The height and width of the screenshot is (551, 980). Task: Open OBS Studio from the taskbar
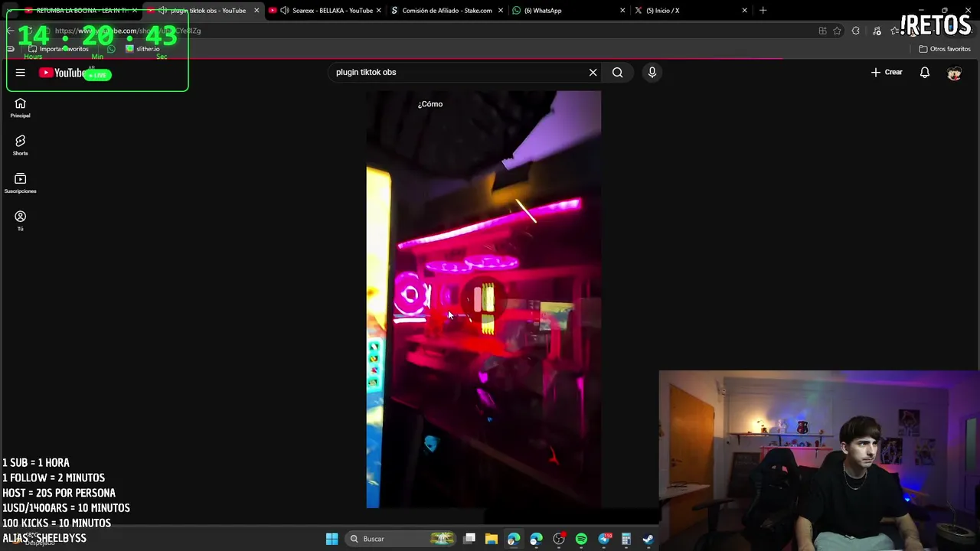[x=559, y=539]
